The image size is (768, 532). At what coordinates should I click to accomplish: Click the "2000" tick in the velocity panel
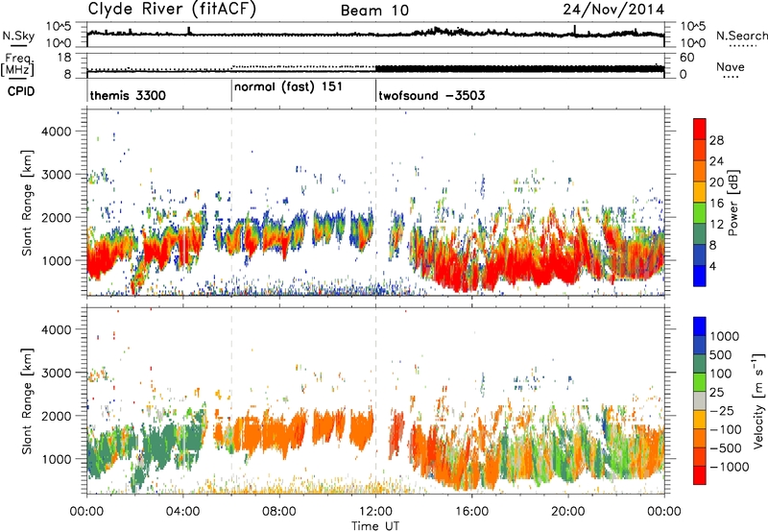[x=56, y=416]
